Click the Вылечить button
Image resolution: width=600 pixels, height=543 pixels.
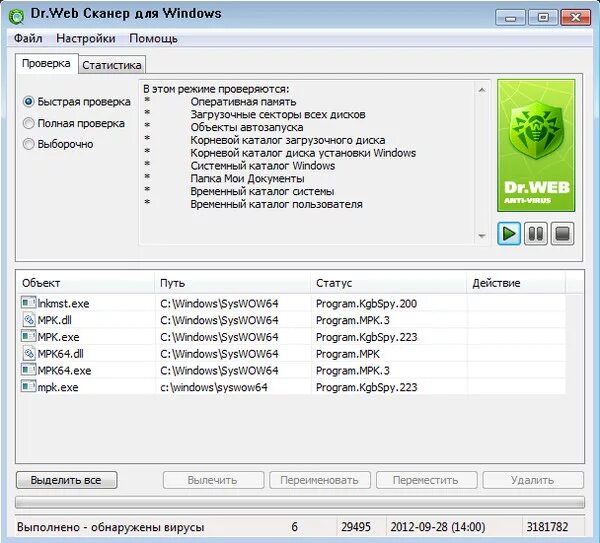(213, 480)
